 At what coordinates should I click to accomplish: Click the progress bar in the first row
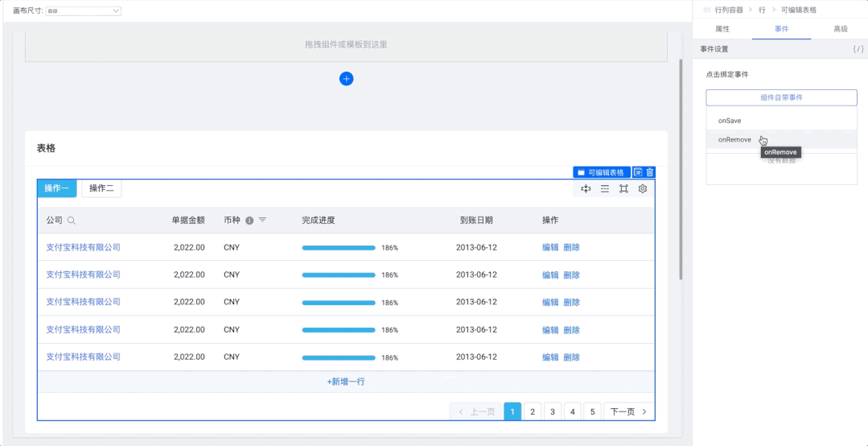[339, 248]
